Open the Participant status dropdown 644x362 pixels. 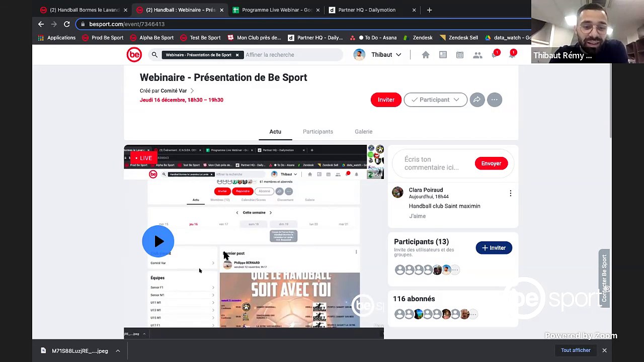[x=435, y=100]
